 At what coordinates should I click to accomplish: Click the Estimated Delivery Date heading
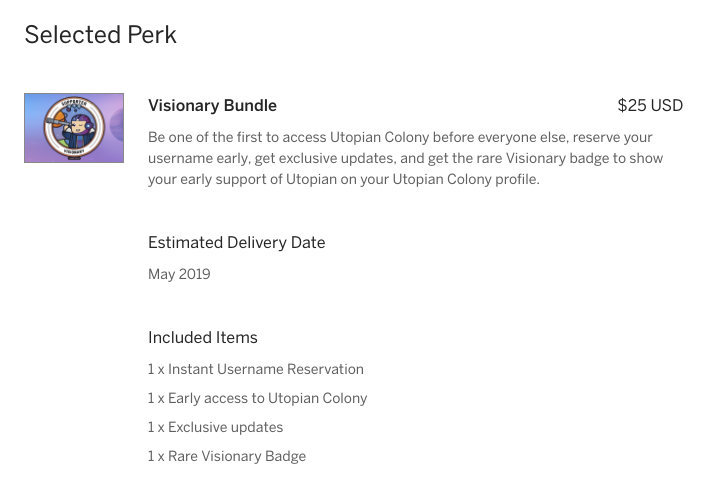(x=237, y=242)
